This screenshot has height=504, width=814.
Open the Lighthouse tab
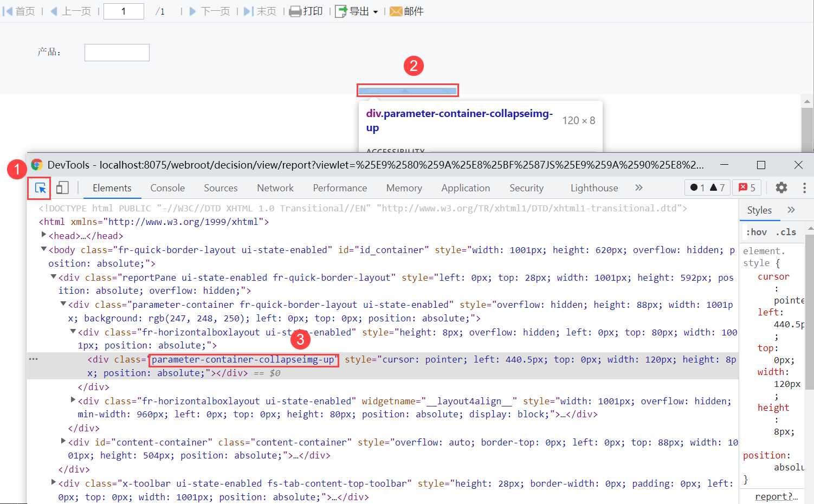point(594,188)
